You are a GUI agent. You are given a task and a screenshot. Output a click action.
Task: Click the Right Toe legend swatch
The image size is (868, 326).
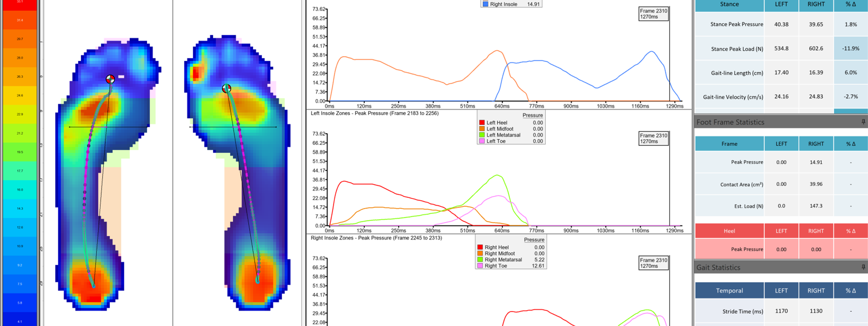click(x=480, y=266)
